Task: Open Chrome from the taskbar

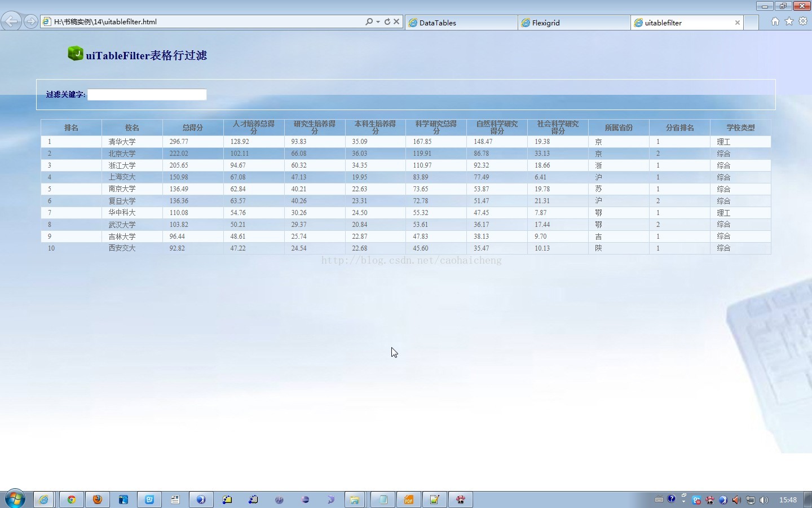Action: [72, 500]
